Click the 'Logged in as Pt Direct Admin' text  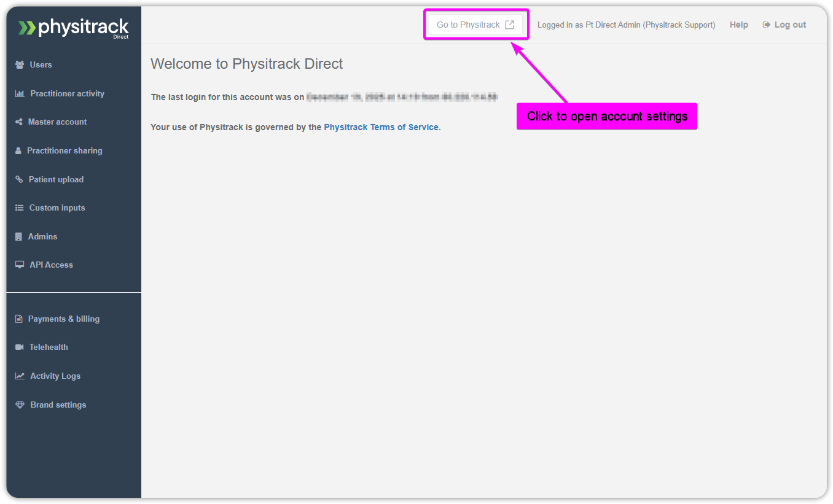pyautogui.click(x=626, y=25)
